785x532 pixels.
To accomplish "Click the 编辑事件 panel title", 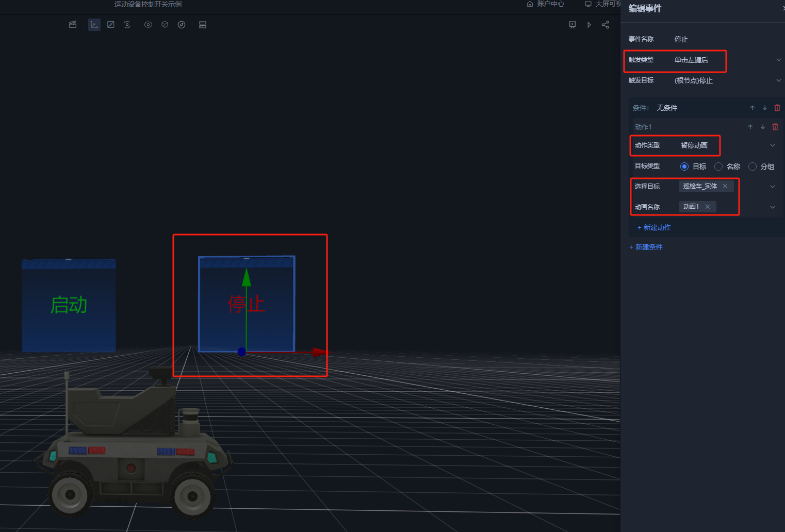I will click(645, 8).
